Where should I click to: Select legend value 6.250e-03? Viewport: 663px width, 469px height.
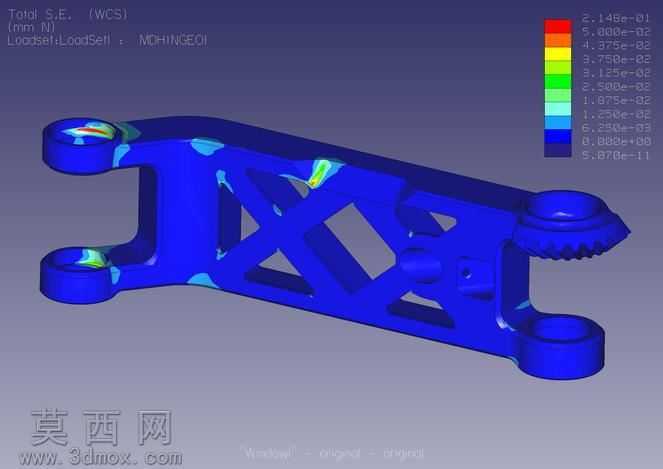(616, 128)
